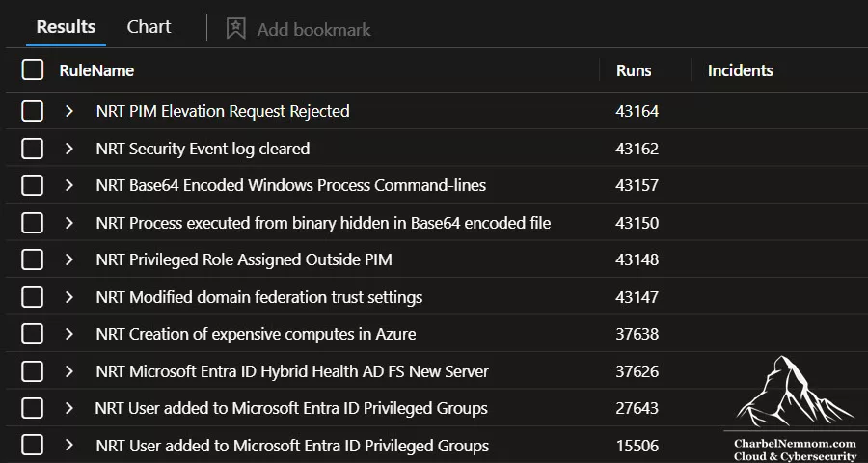Click text NRT Microsoft Entra ID Hybrid Health

click(x=292, y=371)
